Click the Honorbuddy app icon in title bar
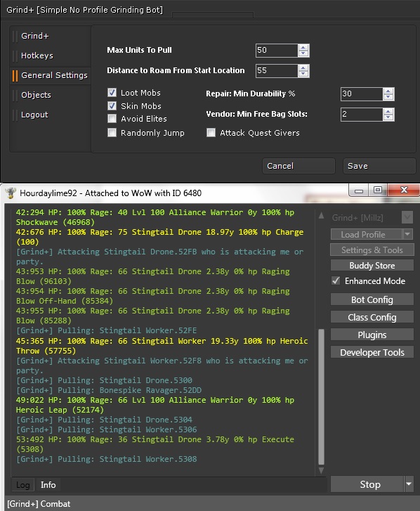The width and height of the screenshot is (420, 511). 11,193
